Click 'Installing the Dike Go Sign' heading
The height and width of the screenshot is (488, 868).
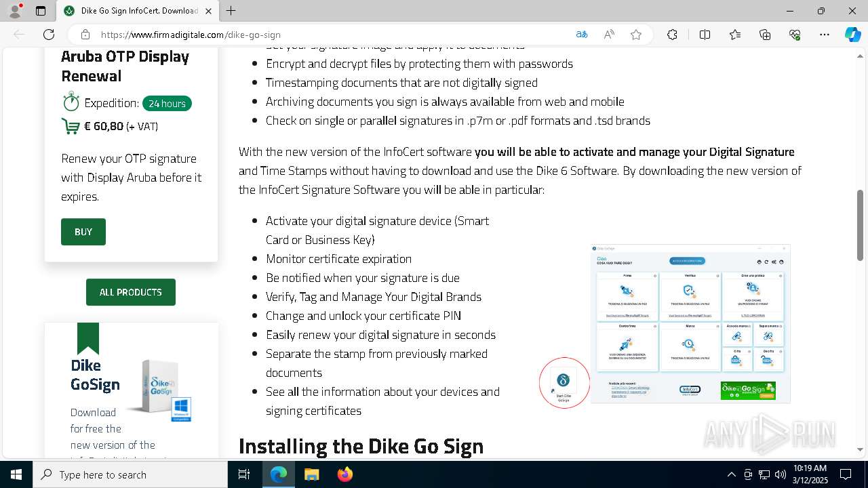(x=361, y=446)
